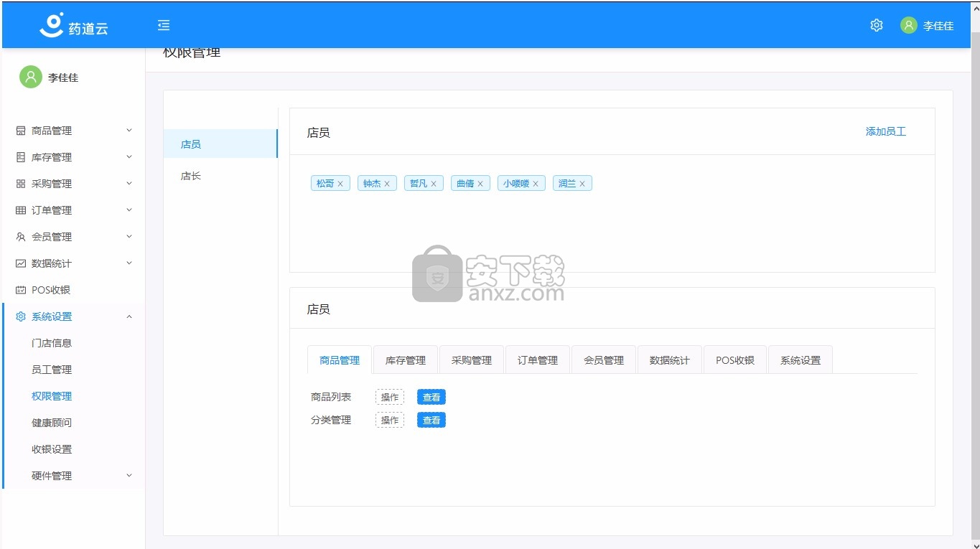Remove employee 曲倩 with the tag's x

480,184
